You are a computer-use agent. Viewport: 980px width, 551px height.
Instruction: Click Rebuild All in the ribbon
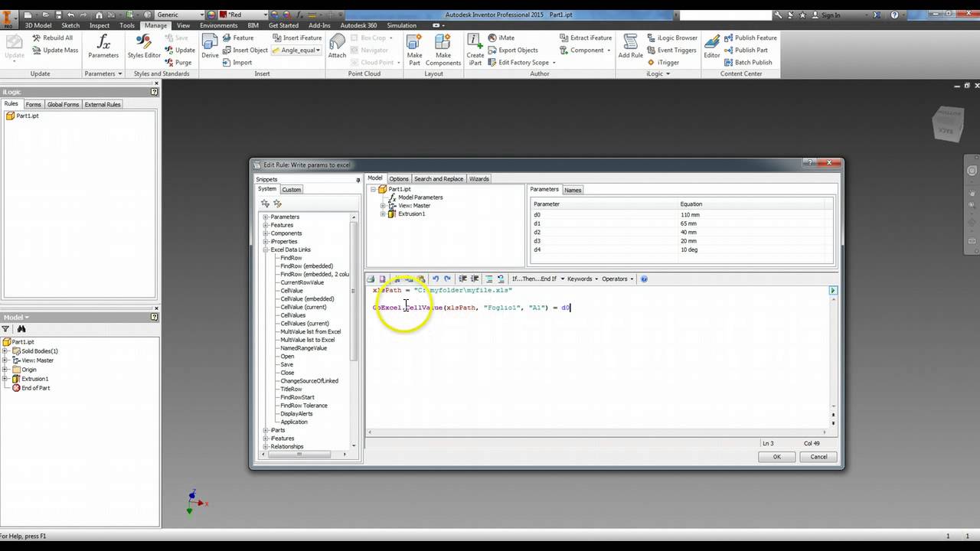[x=52, y=37]
